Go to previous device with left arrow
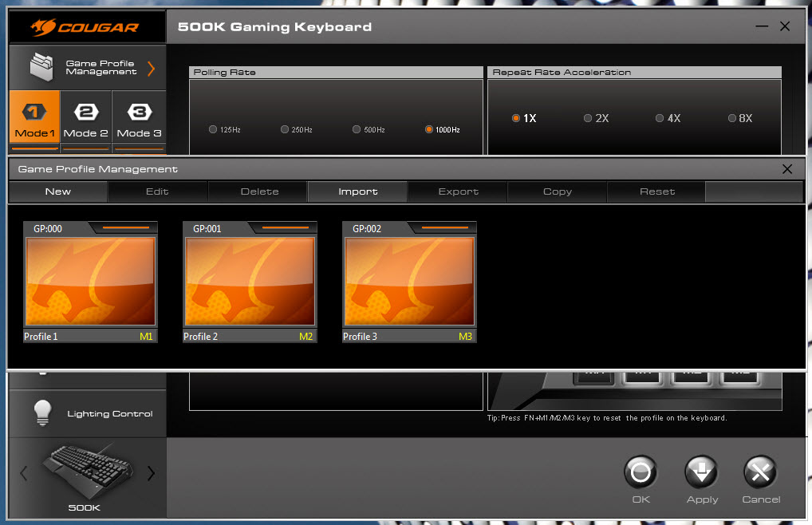This screenshot has height=525, width=812. point(23,472)
